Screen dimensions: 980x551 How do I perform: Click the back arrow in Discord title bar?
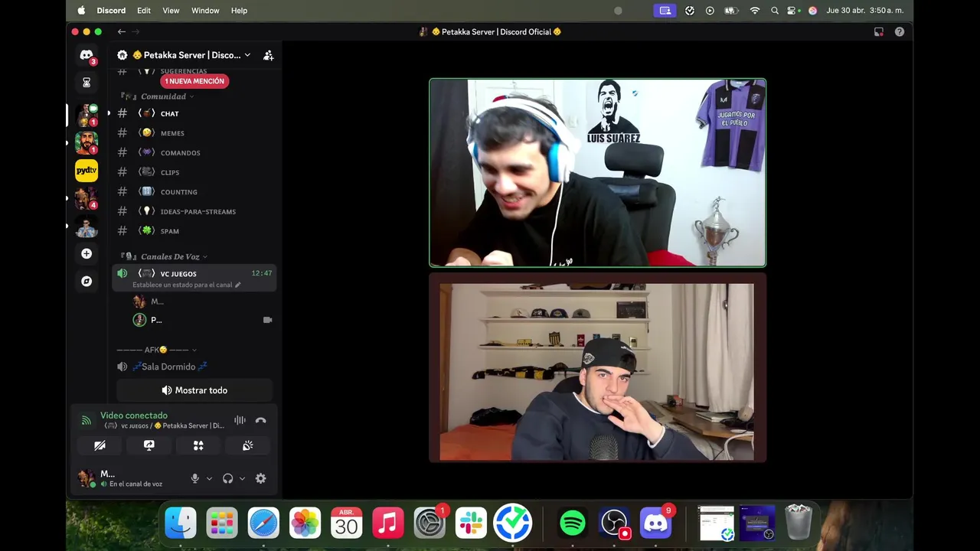[x=121, y=31]
